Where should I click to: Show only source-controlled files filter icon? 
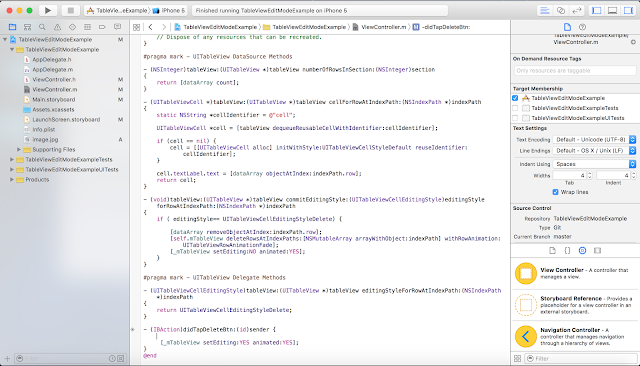click(x=121, y=359)
